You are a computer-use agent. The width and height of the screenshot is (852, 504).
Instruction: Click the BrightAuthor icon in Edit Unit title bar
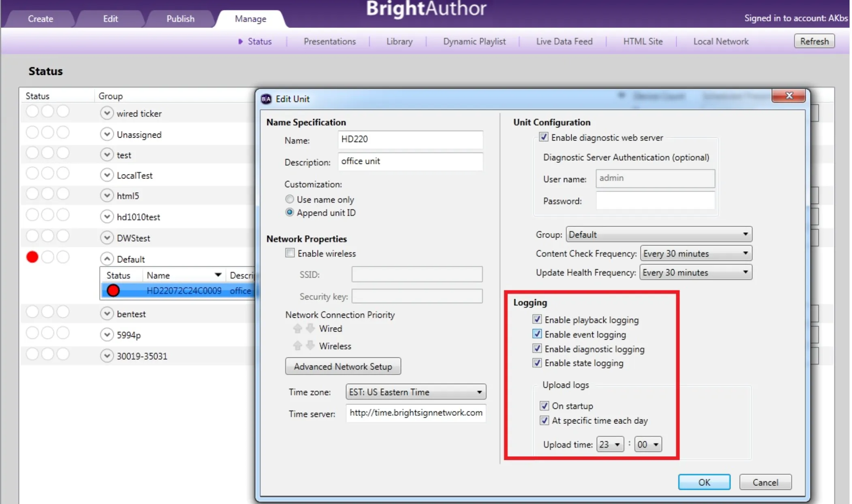coord(266,99)
